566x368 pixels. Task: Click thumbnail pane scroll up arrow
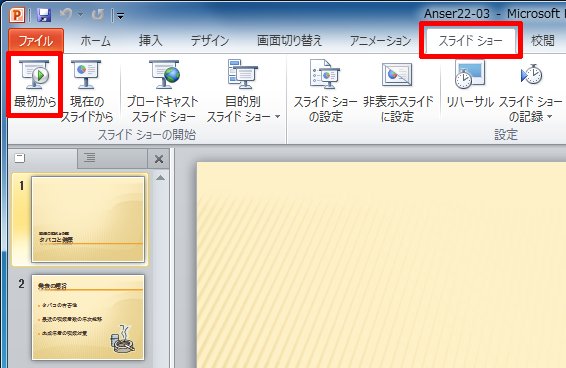(x=161, y=178)
